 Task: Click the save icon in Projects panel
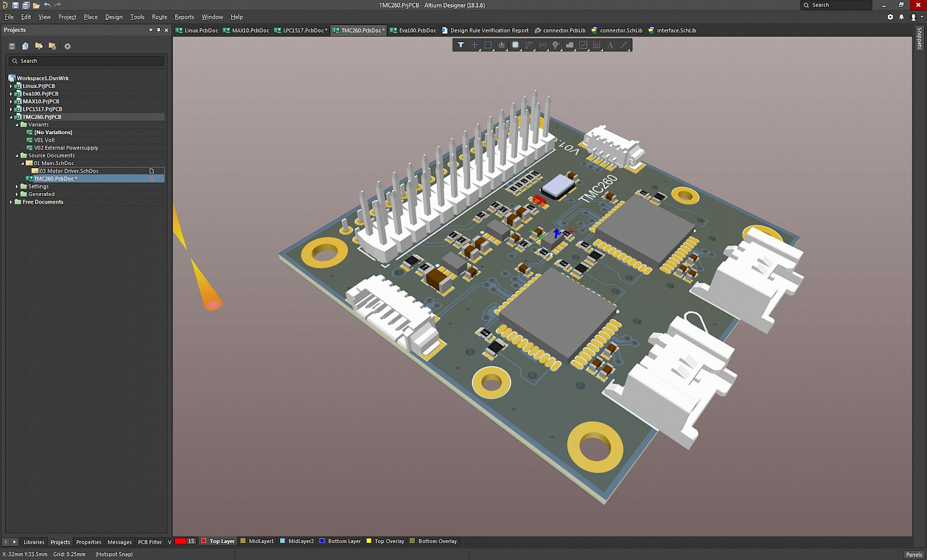coord(12,46)
